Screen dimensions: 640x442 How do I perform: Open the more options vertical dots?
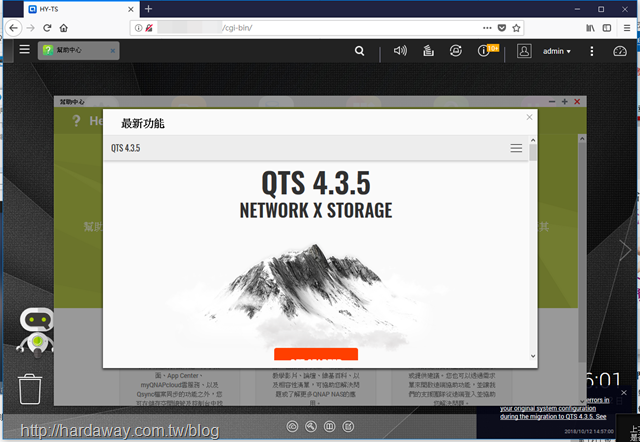coord(592,51)
